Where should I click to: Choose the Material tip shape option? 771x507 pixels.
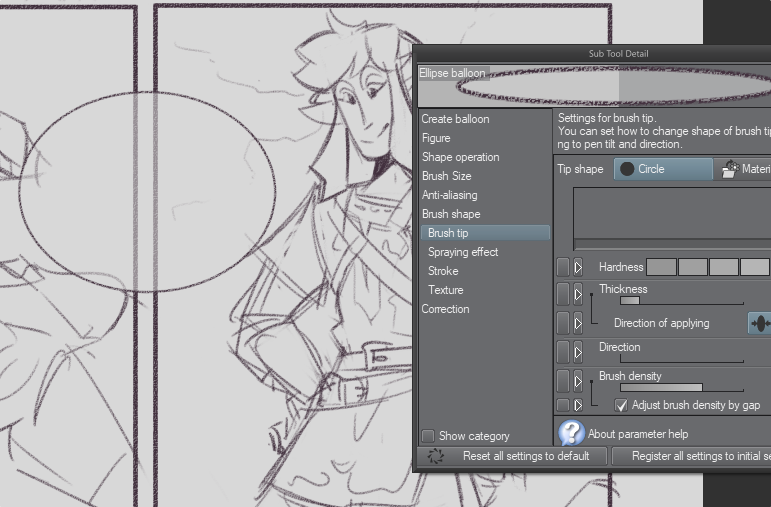[x=742, y=169]
